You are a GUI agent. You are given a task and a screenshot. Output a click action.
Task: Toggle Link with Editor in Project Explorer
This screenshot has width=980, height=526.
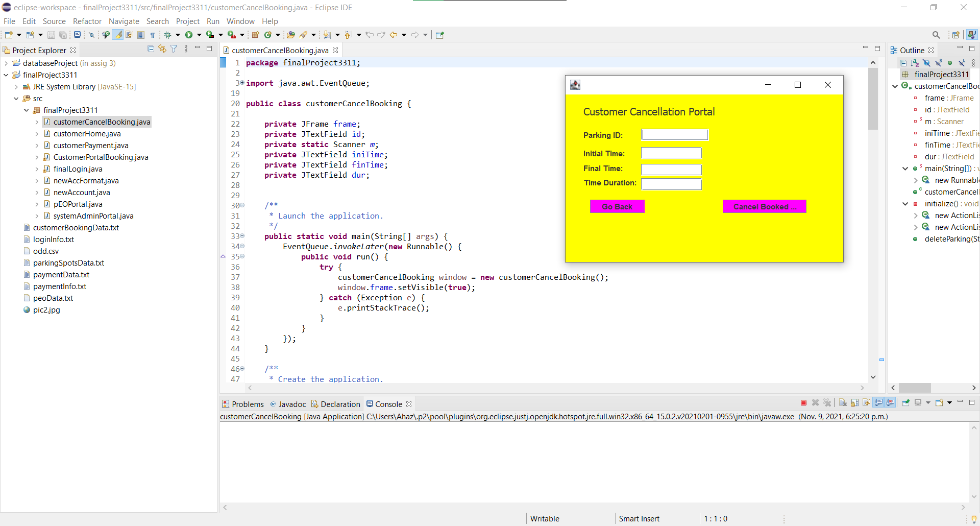point(162,48)
